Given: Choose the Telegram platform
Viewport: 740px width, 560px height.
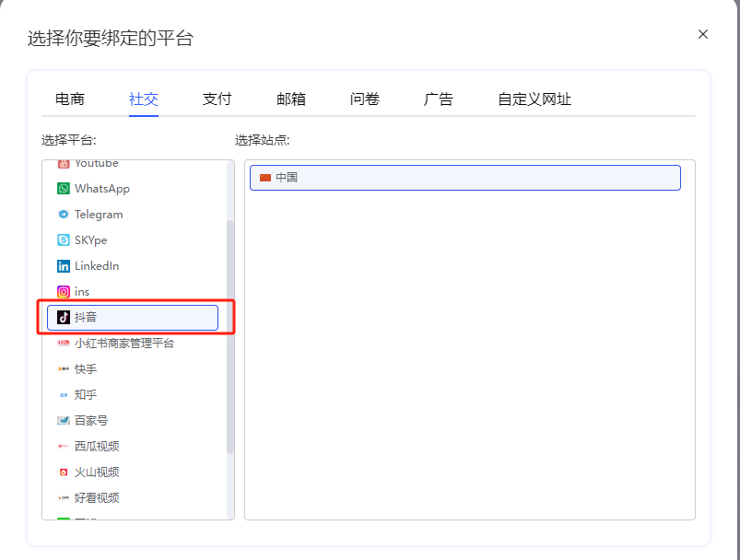Looking at the screenshot, I should point(97,214).
